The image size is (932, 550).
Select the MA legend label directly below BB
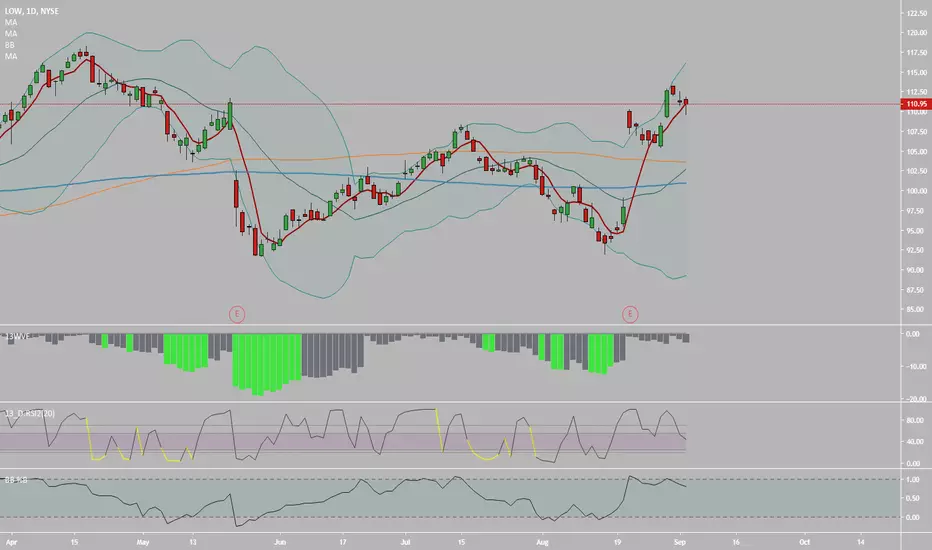tap(11, 56)
